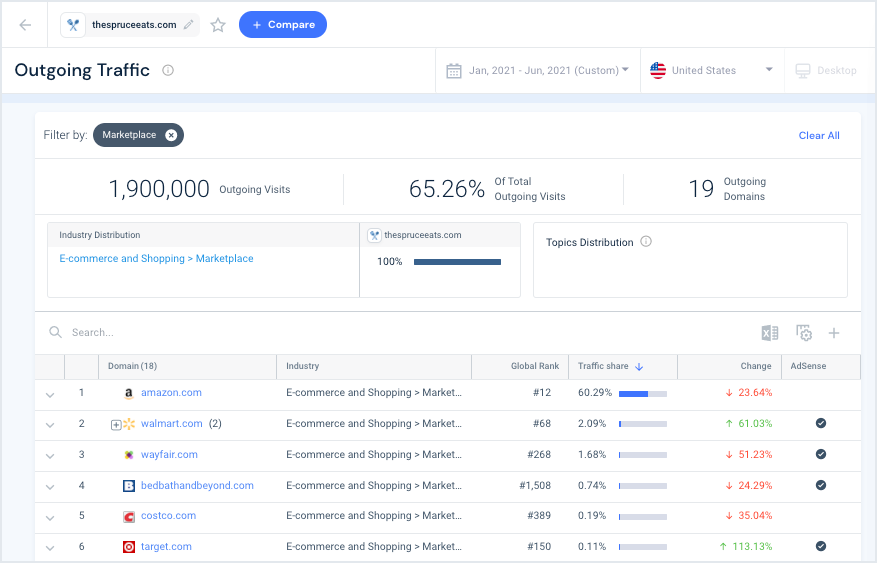This screenshot has height=563, width=877.
Task: Click Clear All filters link
Action: click(819, 135)
